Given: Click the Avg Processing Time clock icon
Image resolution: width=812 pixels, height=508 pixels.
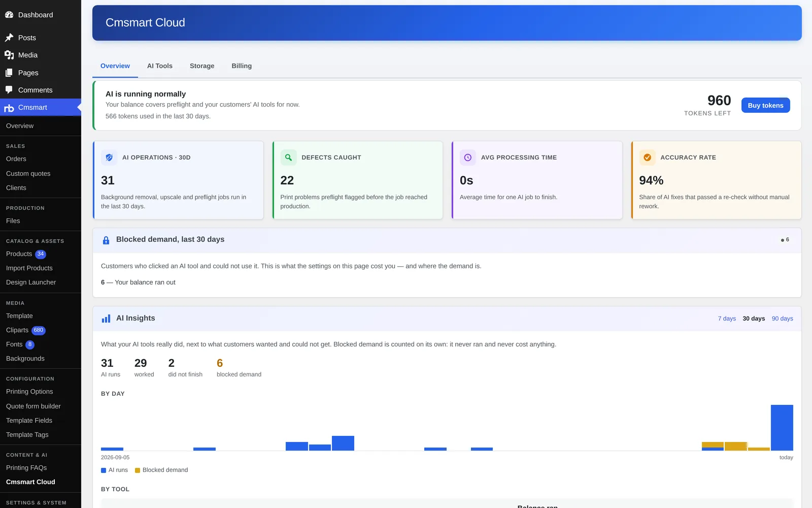Looking at the screenshot, I should pos(468,157).
